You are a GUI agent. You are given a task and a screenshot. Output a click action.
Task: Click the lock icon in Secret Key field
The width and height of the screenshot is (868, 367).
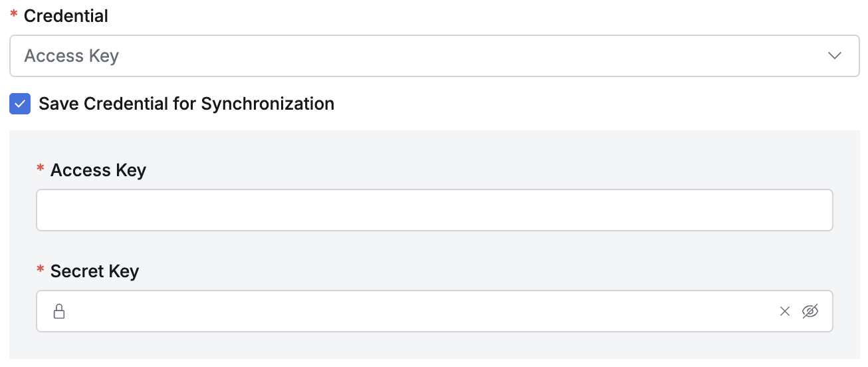coord(59,311)
